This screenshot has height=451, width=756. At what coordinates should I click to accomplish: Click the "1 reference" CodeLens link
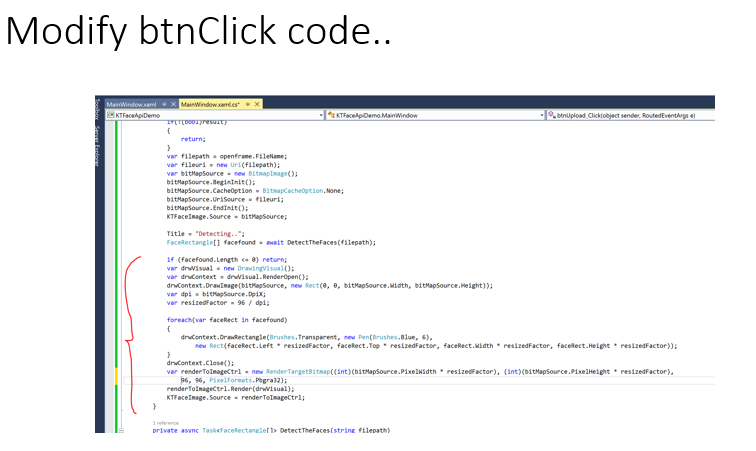(x=165, y=423)
